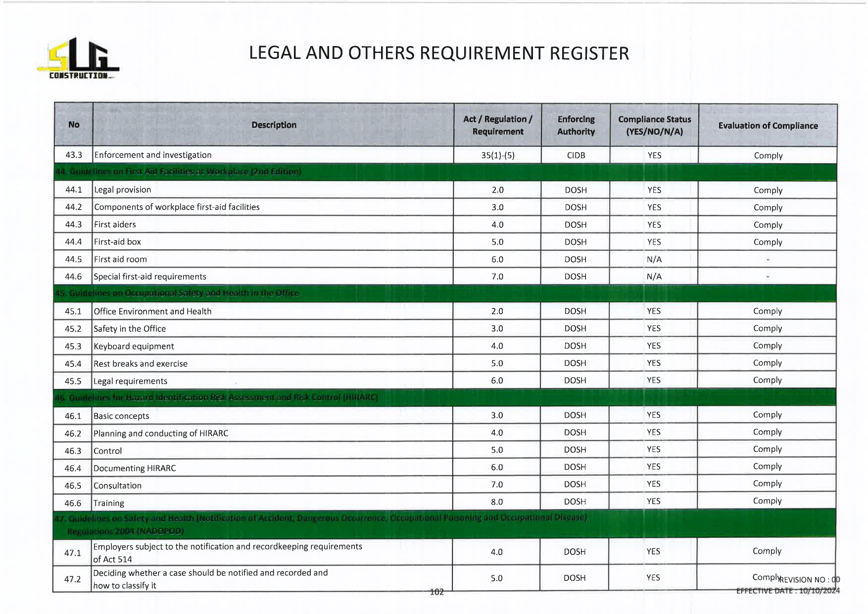Click section 44 First Aid Facilities heading
Screen dimensions: 868x614
[x=178, y=172]
